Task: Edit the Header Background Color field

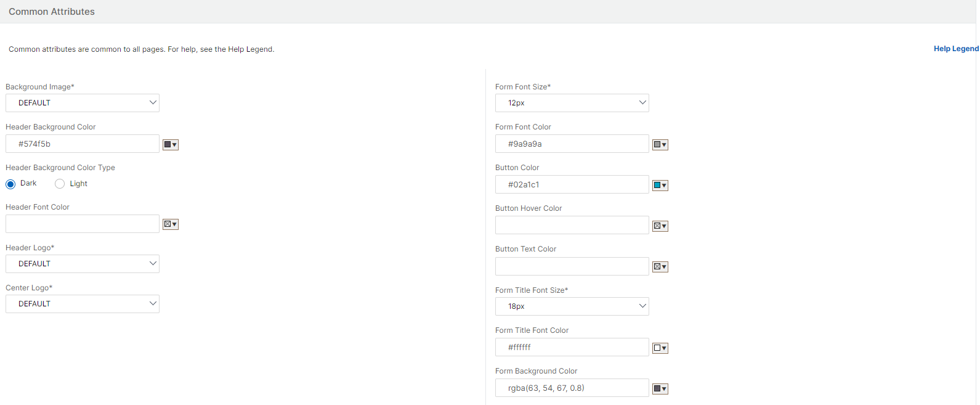Action: (83, 144)
